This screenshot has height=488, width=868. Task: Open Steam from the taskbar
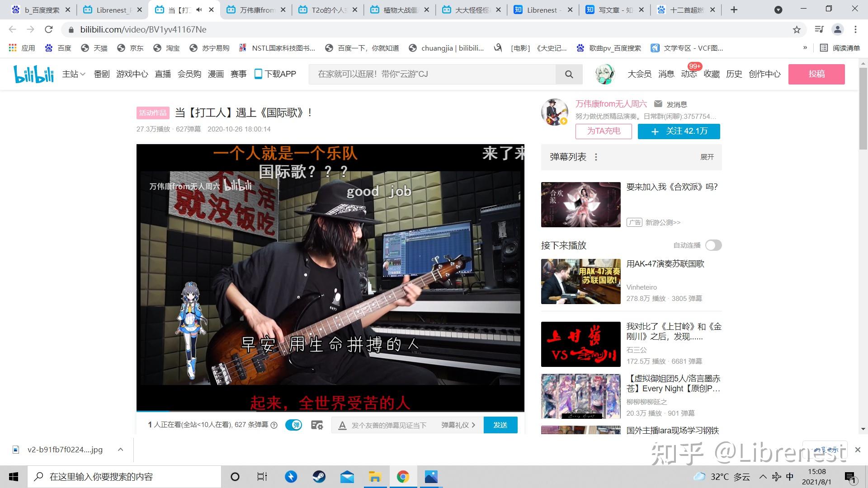319,477
